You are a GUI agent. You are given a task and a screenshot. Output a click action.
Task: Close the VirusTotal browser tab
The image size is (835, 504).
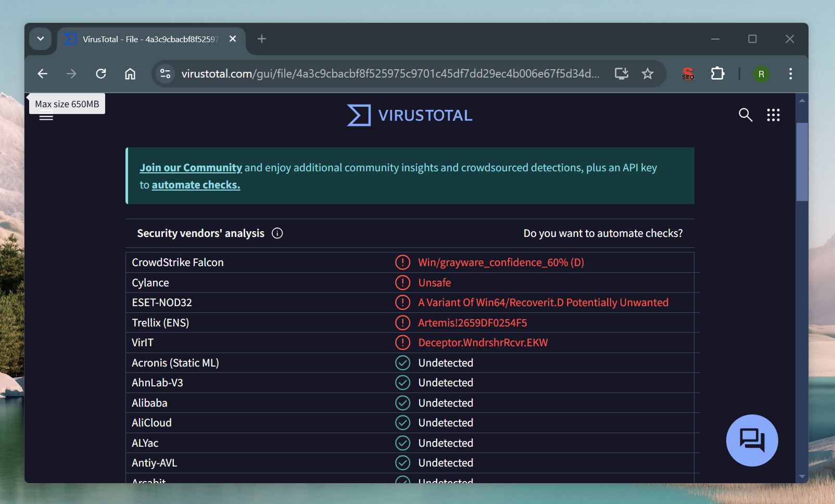pyautogui.click(x=233, y=39)
